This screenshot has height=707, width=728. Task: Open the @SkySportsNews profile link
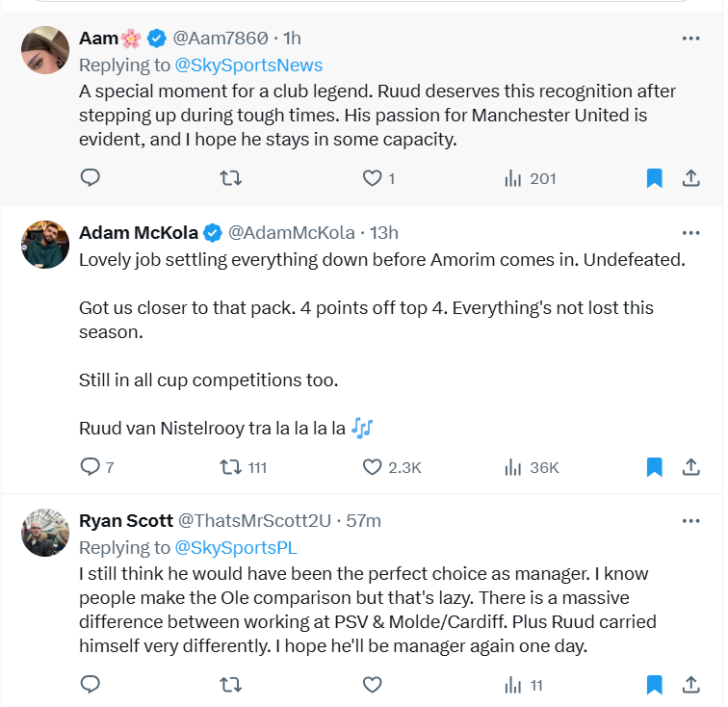pyautogui.click(x=248, y=65)
